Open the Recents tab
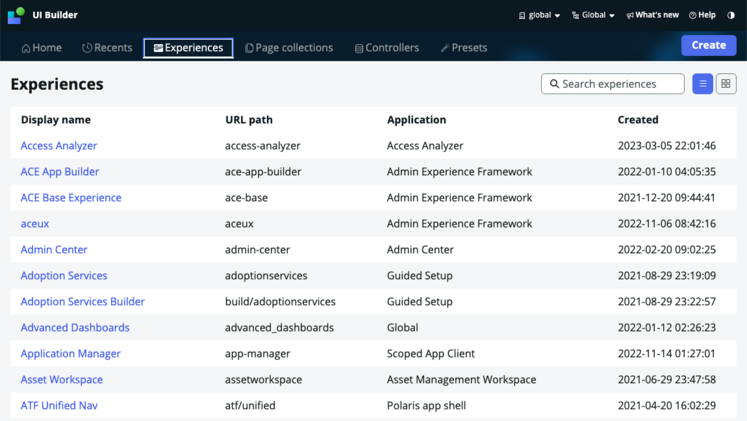Image resolution: width=747 pixels, height=421 pixels. [x=107, y=48]
